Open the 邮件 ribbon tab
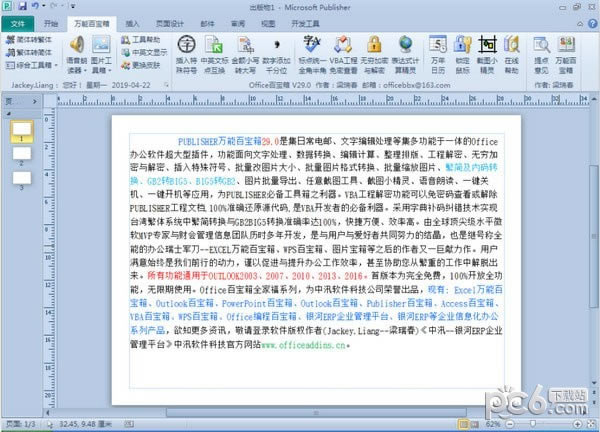This screenshot has height=432, width=600. 207,24
